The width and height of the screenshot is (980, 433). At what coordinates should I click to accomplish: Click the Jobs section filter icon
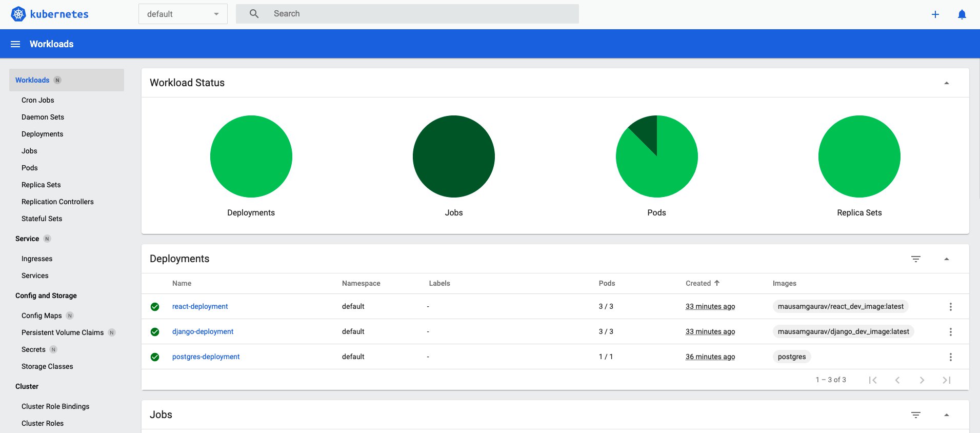pyautogui.click(x=915, y=415)
